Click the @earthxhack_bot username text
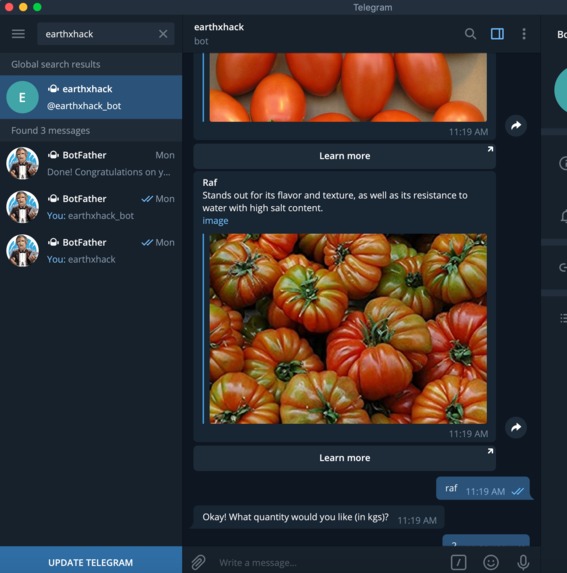The height and width of the screenshot is (573, 567). [84, 106]
